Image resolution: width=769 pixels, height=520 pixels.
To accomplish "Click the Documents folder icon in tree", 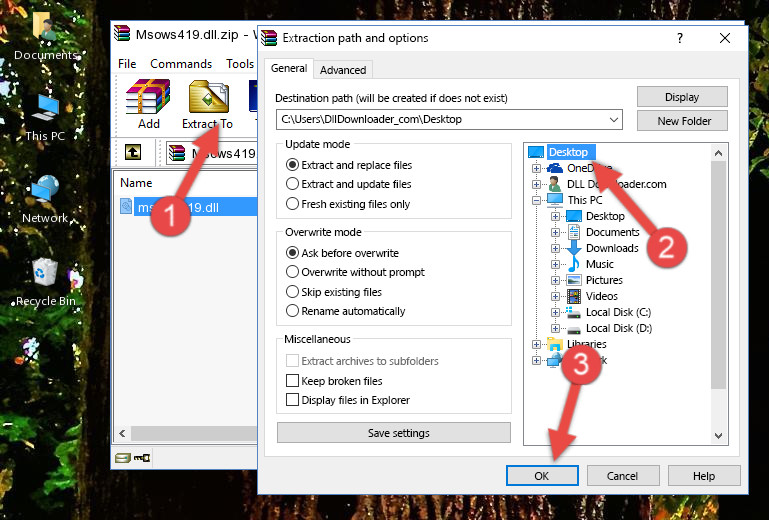I will [574, 232].
